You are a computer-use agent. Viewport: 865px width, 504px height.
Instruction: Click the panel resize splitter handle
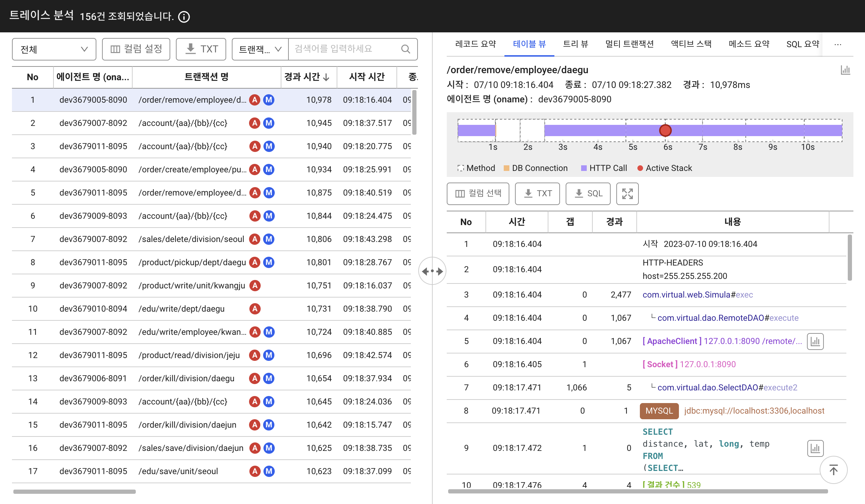[x=432, y=271]
